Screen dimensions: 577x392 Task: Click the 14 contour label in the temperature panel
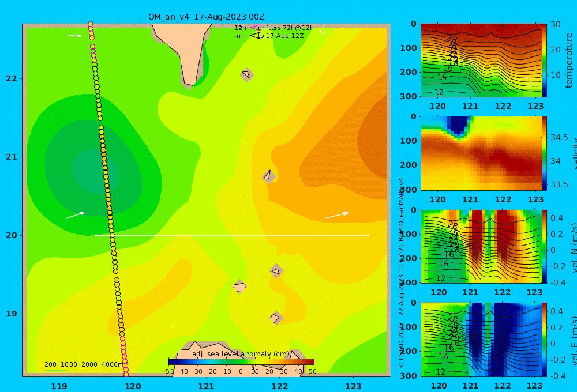coord(442,77)
